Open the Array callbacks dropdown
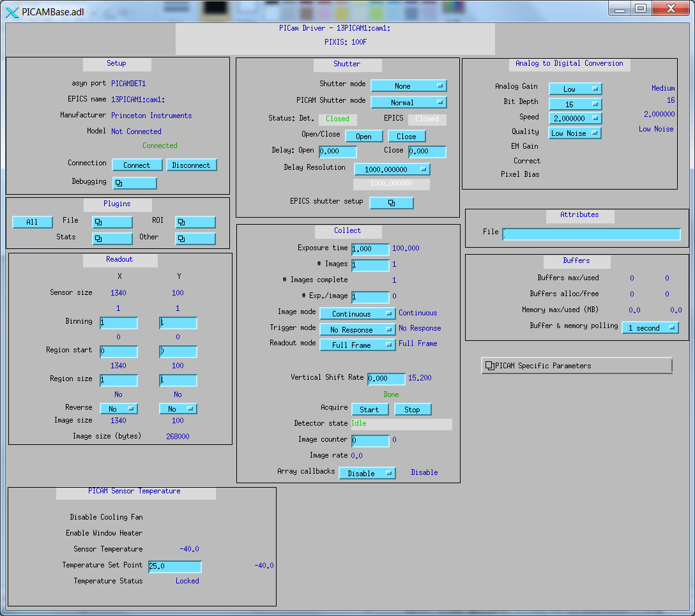Screen dimensions: 695x616 click(367, 474)
